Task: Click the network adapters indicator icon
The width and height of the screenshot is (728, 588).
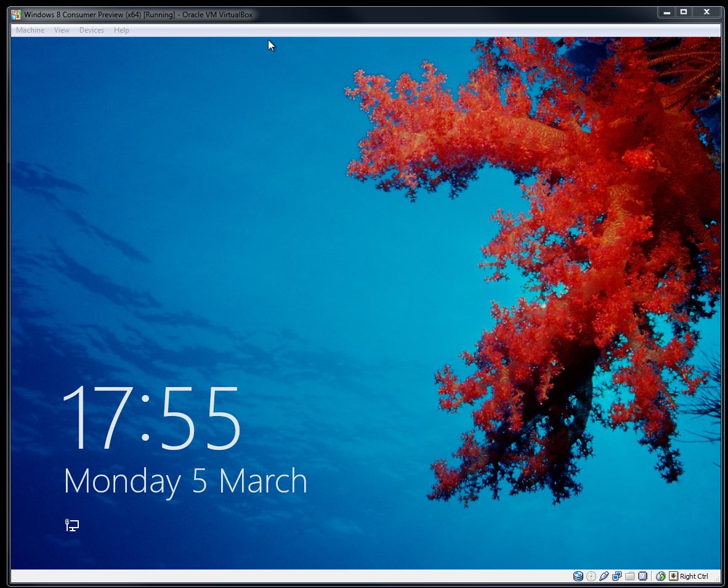Action: point(617,576)
